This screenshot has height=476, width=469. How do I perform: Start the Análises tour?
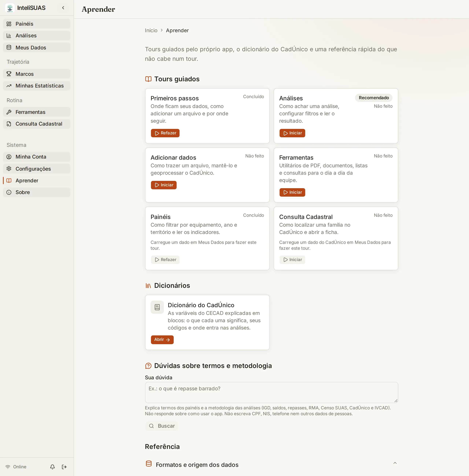(x=292, y=133)
